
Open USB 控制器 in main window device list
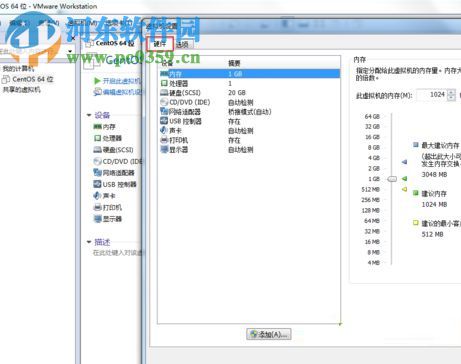[115, 184]
